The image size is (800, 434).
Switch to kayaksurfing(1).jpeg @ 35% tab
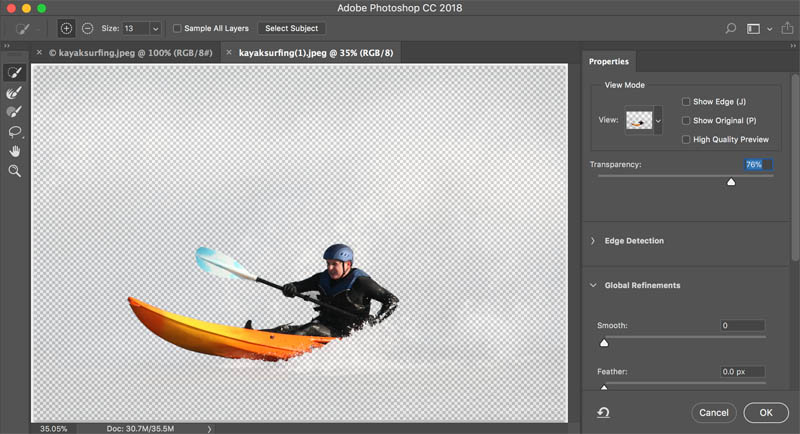point(316,53)
